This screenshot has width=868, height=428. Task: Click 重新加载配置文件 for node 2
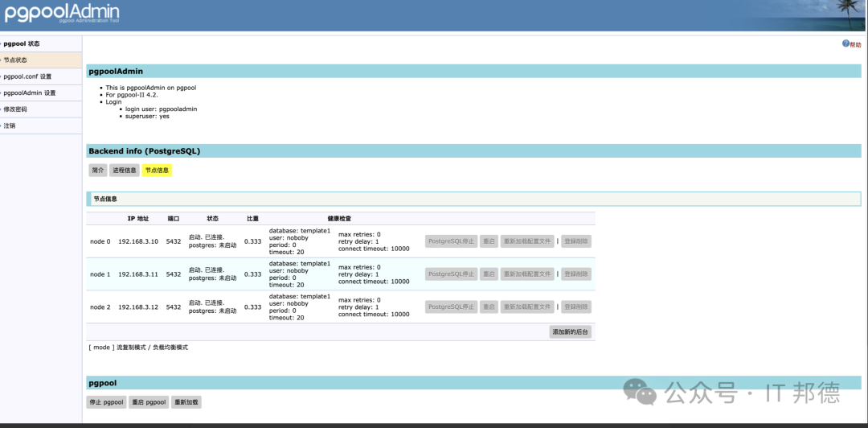click(527, 307)
